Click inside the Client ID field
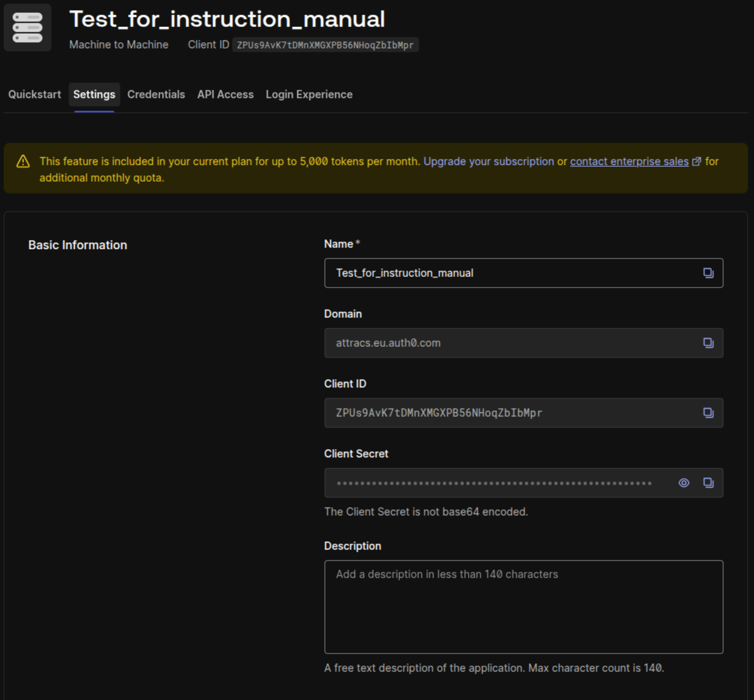754x700 pixels. (x=524, y=413)
